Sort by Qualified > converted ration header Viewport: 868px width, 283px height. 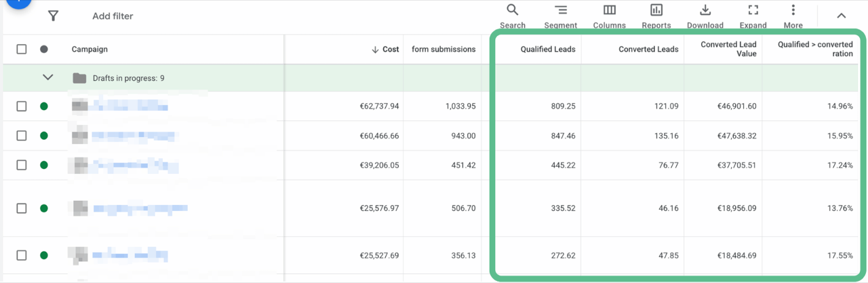tap(815, 49)
